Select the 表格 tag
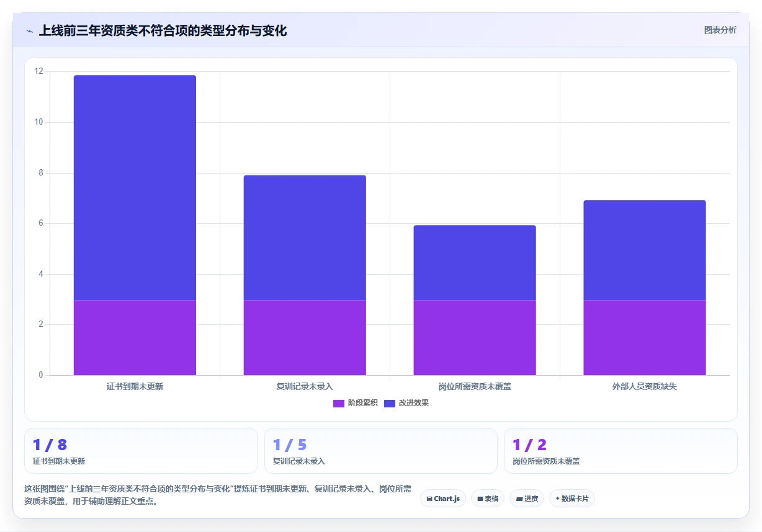 coord(488,499)
